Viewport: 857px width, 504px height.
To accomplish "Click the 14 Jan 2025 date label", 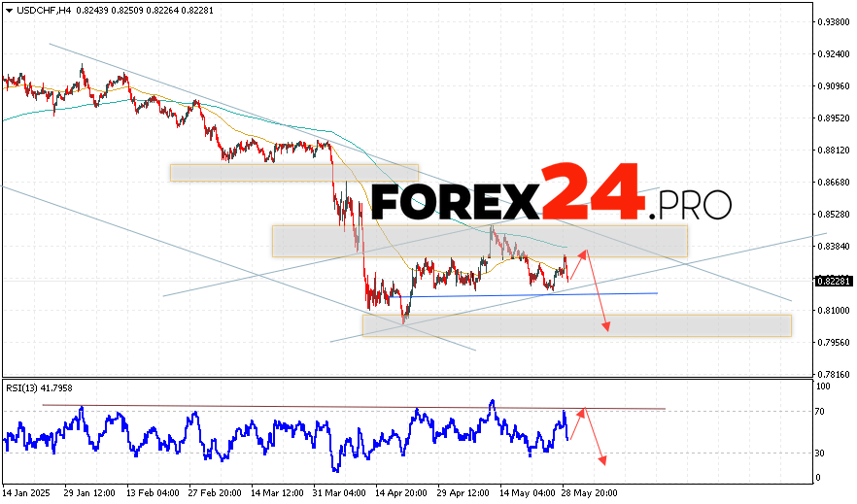I will pyautogui.click(x=25, y=492).
